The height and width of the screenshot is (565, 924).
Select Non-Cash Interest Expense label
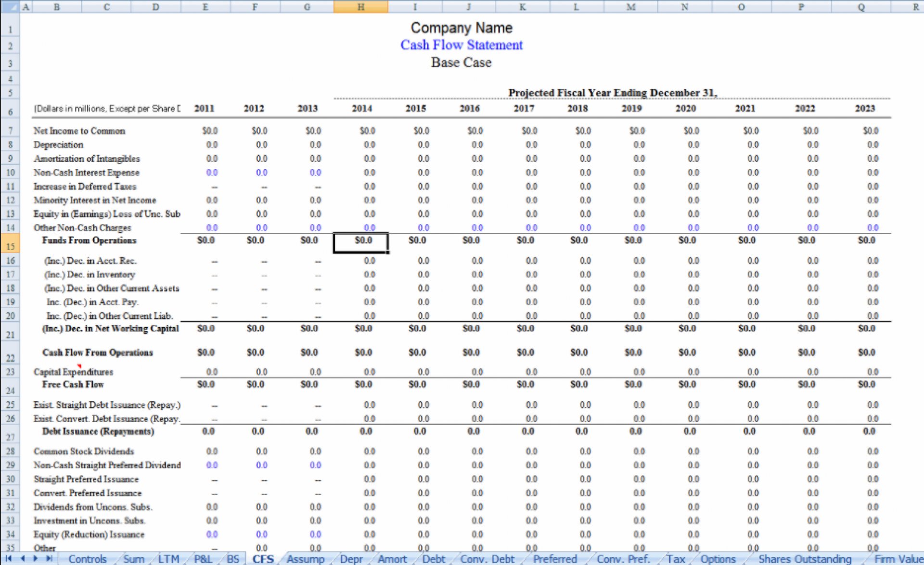(86, 172)
